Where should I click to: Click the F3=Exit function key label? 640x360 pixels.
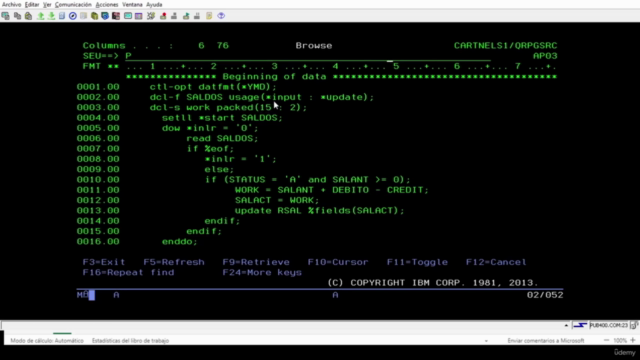pyautogui.click(x=104, y=262)
